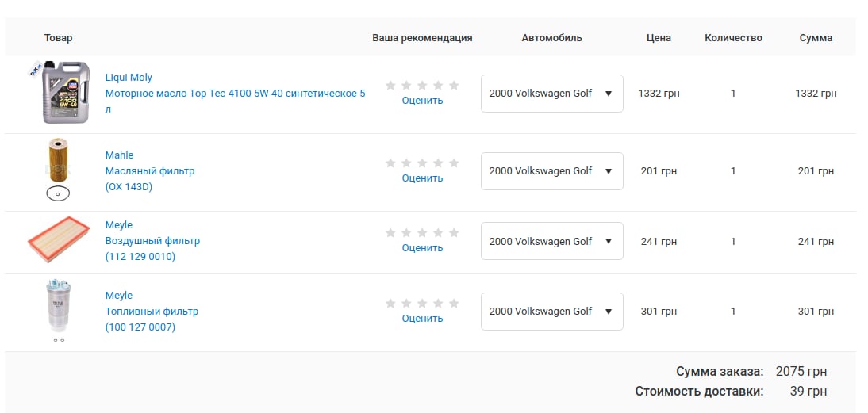Rate Liqui Moly oil three stars
This screenshot has width=868, height=413.
click(x=422, y=85)
